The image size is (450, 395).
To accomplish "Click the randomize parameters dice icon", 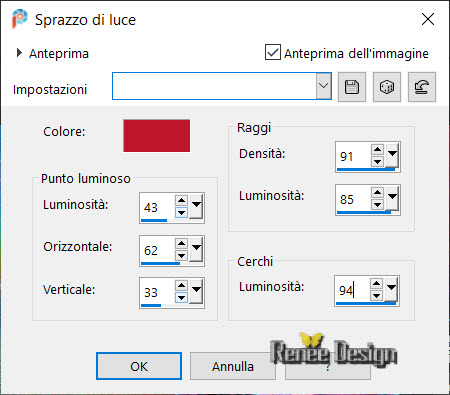I will point(387,87).
